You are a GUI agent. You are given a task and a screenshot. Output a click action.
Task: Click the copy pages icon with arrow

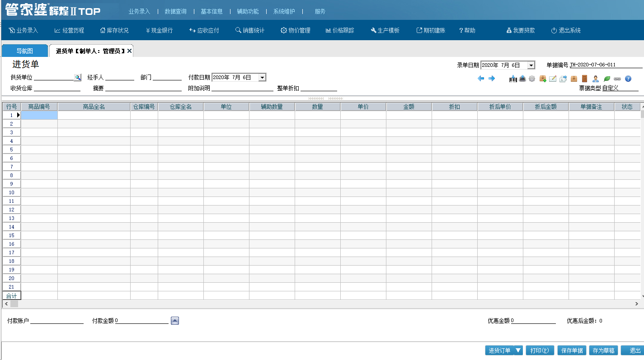click(563, 79)
